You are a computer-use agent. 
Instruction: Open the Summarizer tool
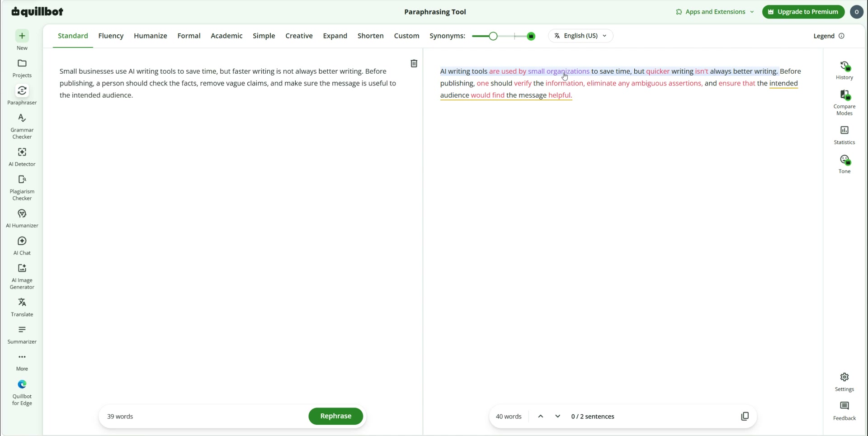[22, 335]
